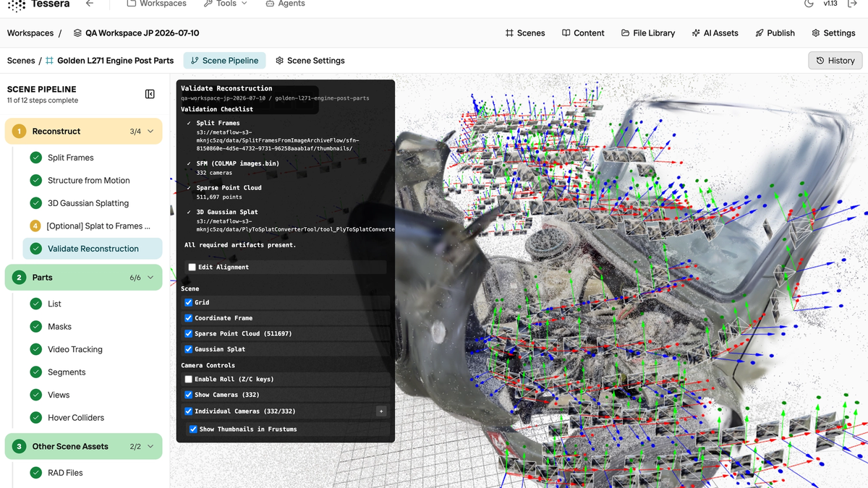Viewport: 868px width, 488px height.
Task: Open the QA Workspace JP 2026-07-10 breadcrumb
Action: (x=136, y=33)
